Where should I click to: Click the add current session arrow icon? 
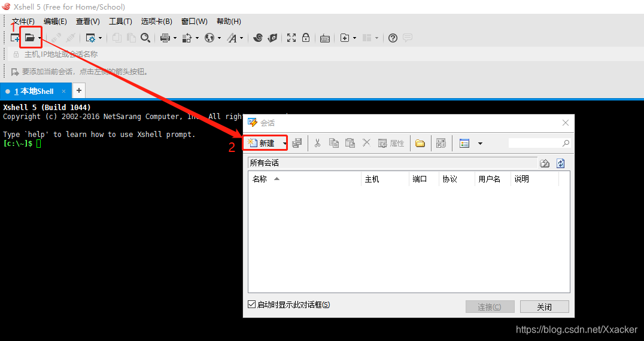15,72
